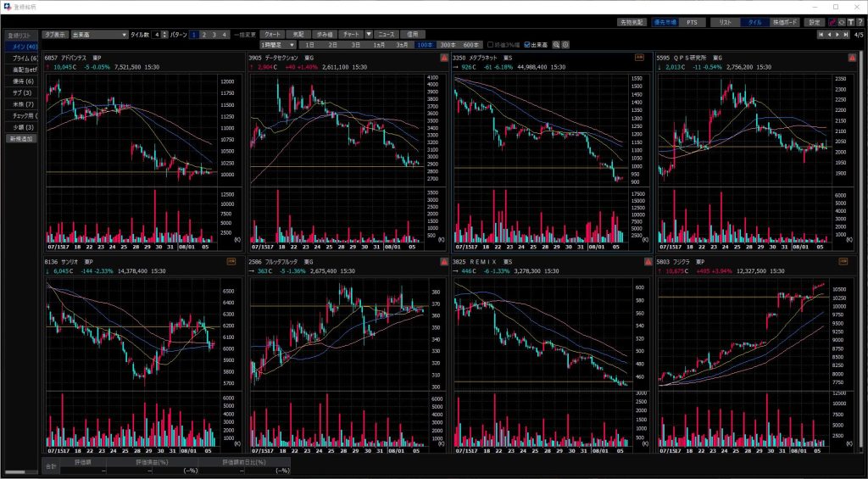Click the 設定 settings button

point(814,22)
